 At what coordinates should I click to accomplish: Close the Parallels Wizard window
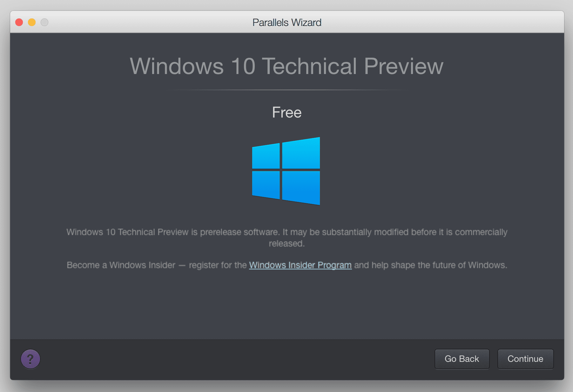19,22
